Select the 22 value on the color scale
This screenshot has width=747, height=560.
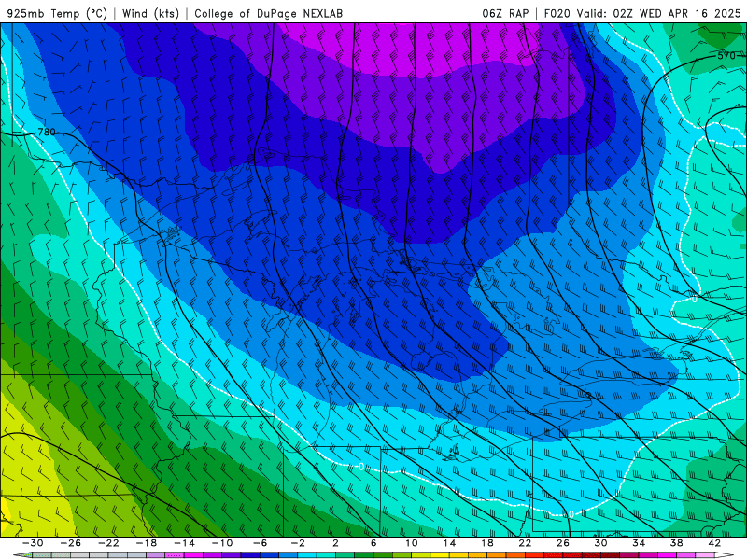(525, 543)
